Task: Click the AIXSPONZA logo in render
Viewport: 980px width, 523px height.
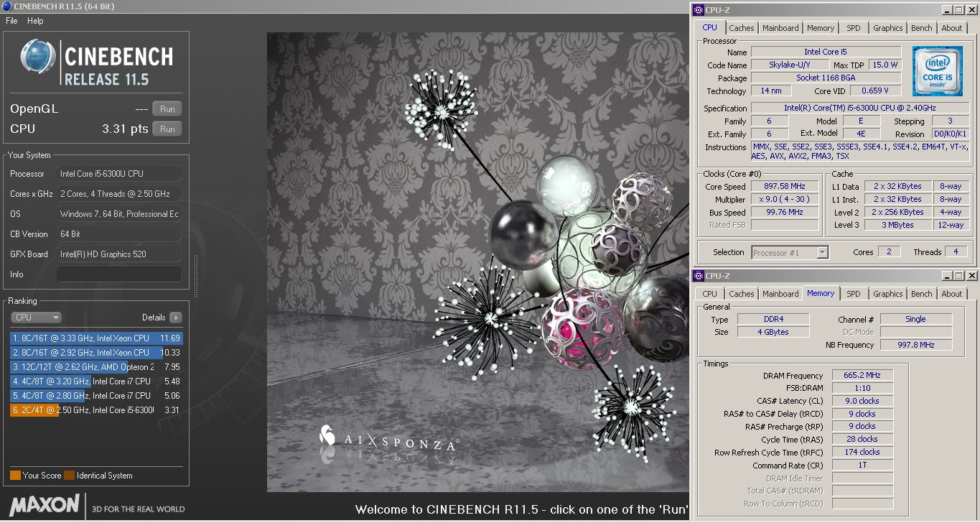Action: pos(388,439)
